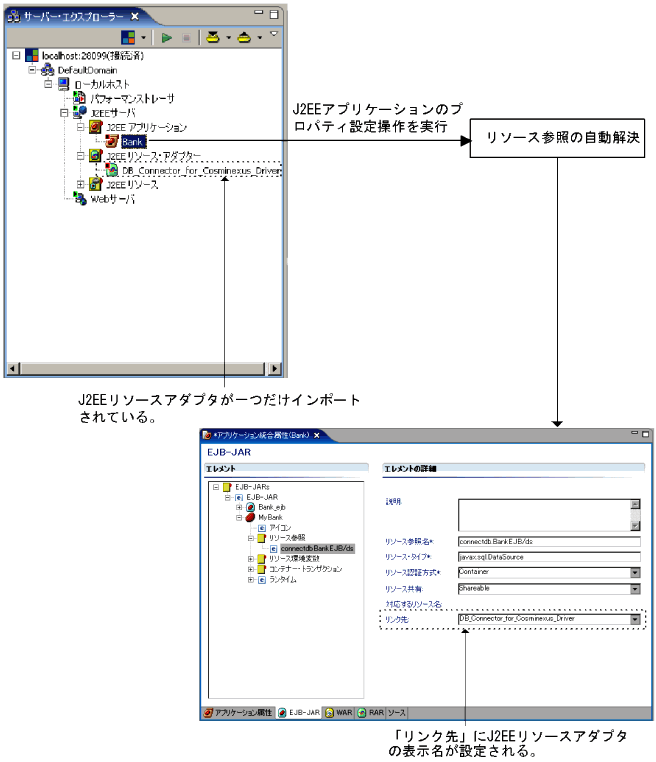Select the アプリケーション統合属性(Bank) editor tab
Image resolution: width=656 pixels, height=762 pixels.
click(x=261, y=435)
